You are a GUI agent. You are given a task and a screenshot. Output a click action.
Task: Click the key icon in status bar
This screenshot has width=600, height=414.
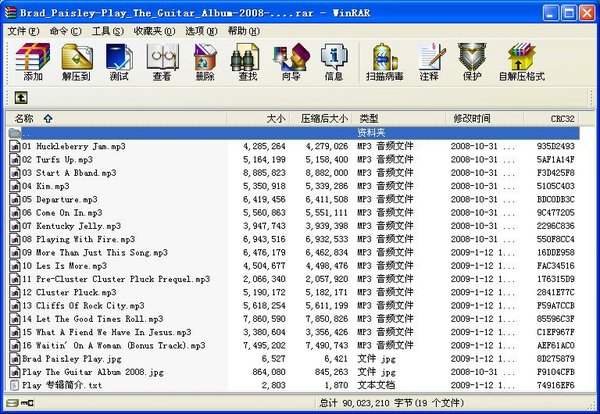(27, 403)
